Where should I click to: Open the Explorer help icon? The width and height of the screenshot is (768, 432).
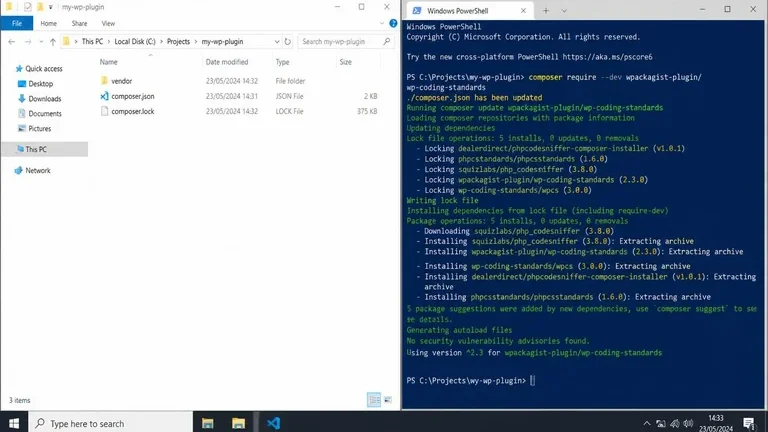[x=393, y=23]
